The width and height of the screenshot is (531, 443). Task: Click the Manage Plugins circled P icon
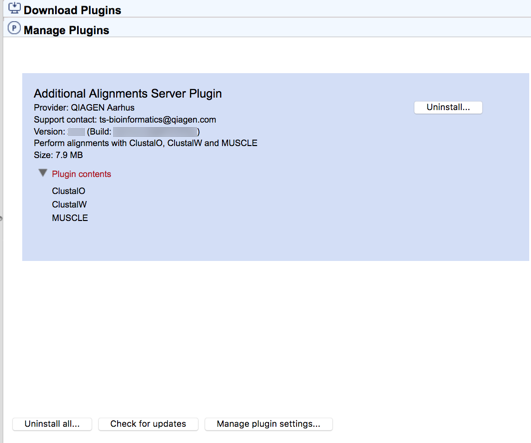point(14,28)
